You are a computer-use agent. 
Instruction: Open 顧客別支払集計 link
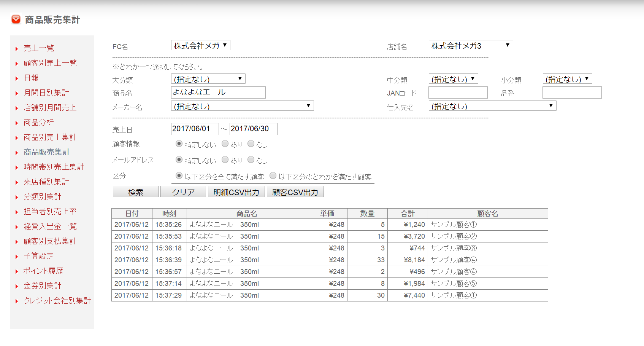click(x=50, y=241)
